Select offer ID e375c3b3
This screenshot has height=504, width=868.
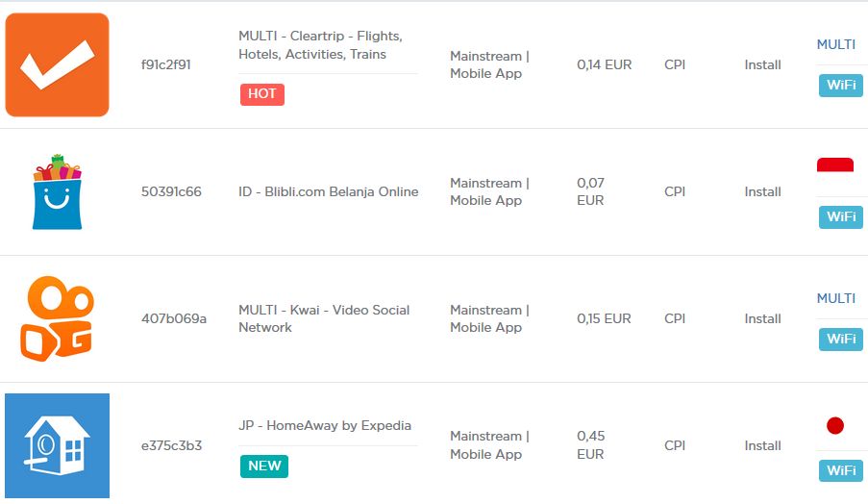(x=172, y=446)
